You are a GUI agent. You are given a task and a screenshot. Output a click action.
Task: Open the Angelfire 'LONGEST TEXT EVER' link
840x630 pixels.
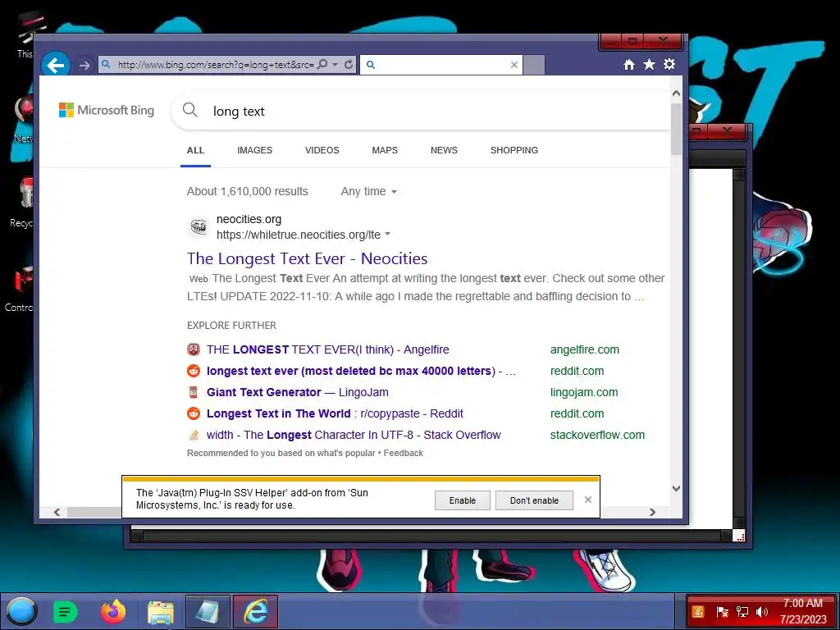[328, 349]
